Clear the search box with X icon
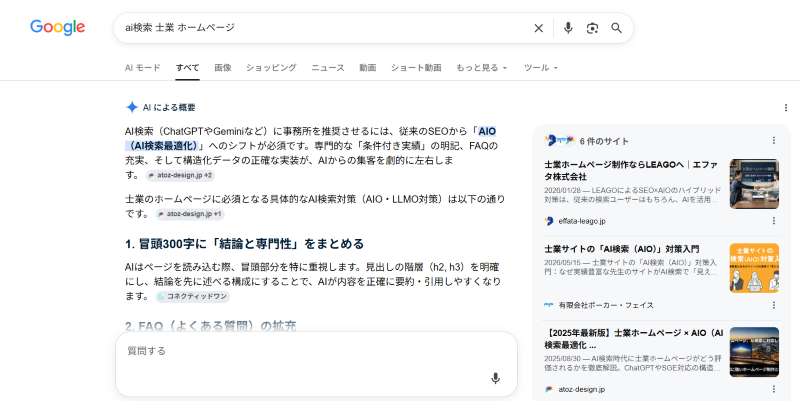This screenshot has height=401, width=800. tap(538, 28)
